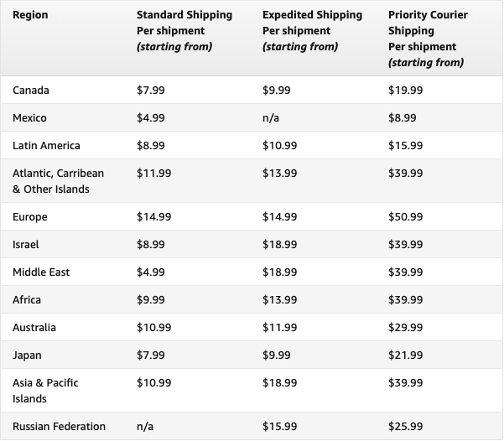Click Russian Federation's $25.99 priority price
The height and width of the screenshot is (441, 504).
click(x=406, y=427)
